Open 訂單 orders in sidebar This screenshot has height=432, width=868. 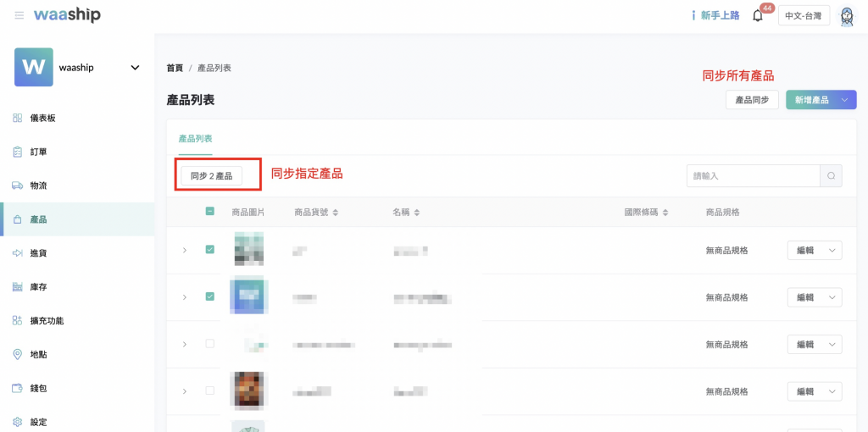point(38,152)
